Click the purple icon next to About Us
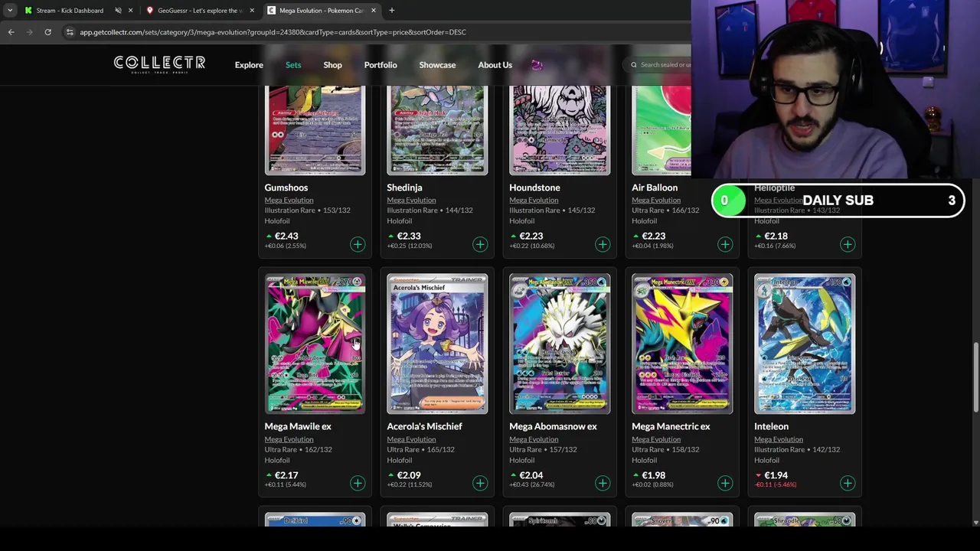Viewport: 980px width, 551px height. pyautogui.click(x=537, y=65)
